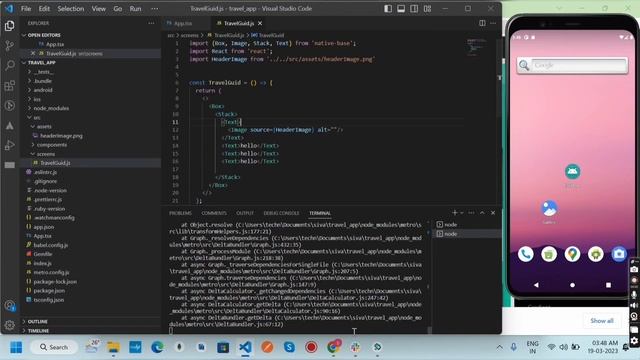This screenshot has width=640, height=360.
Task: Toggle primary side bar layout icon
Action: click(388, 9)
